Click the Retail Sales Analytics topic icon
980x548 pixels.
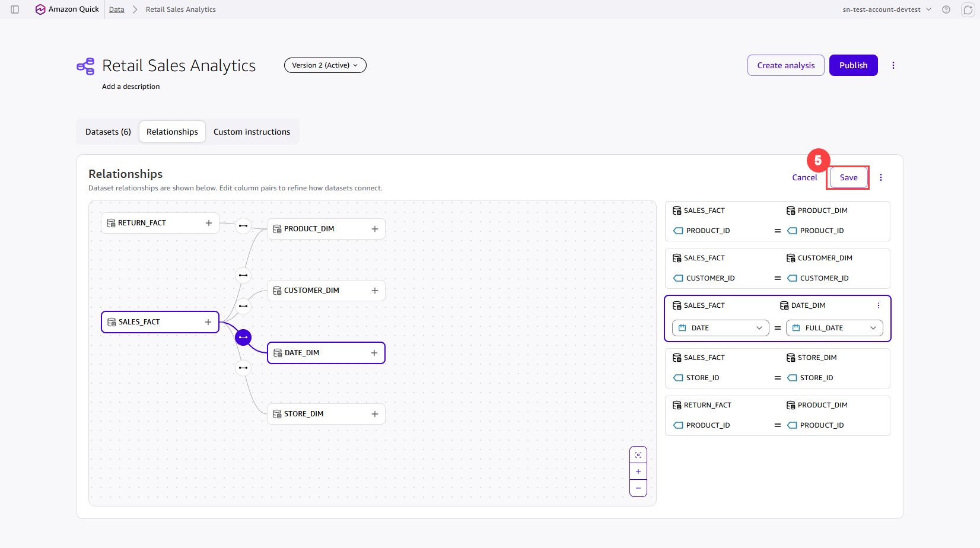click(x=85, y=66)
